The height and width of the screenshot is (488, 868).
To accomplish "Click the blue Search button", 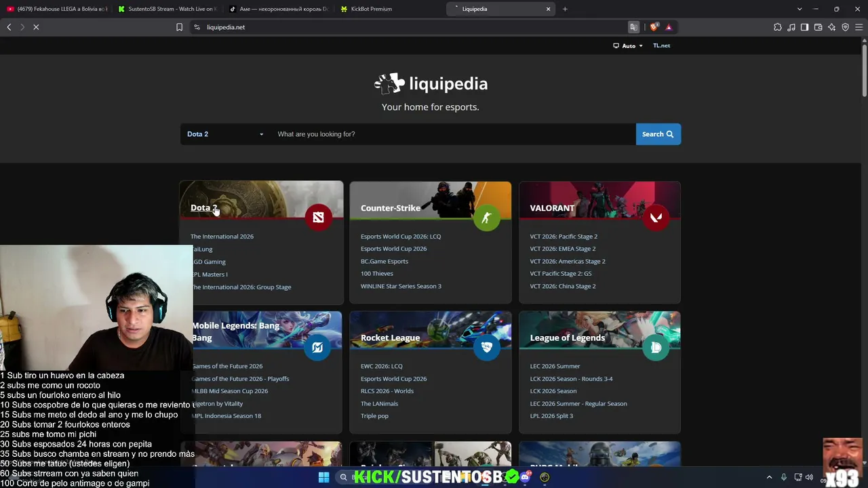I will pyautogui.click(x=658, y=134).
